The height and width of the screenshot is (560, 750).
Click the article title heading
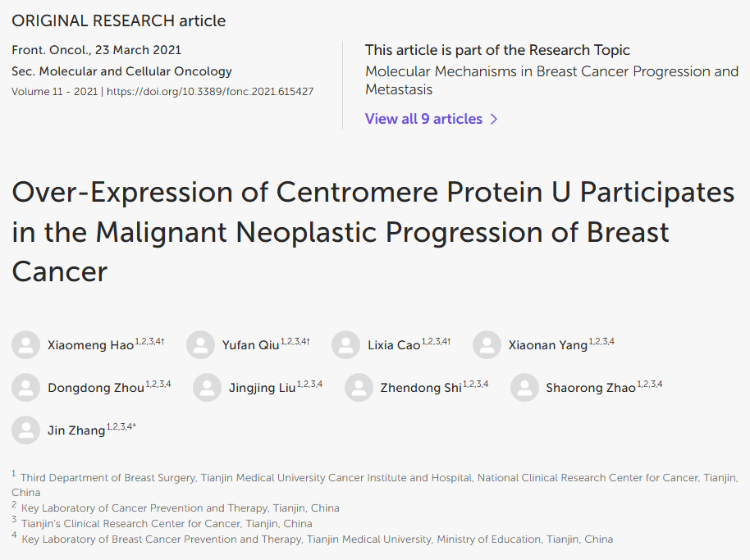coord(373,232)
